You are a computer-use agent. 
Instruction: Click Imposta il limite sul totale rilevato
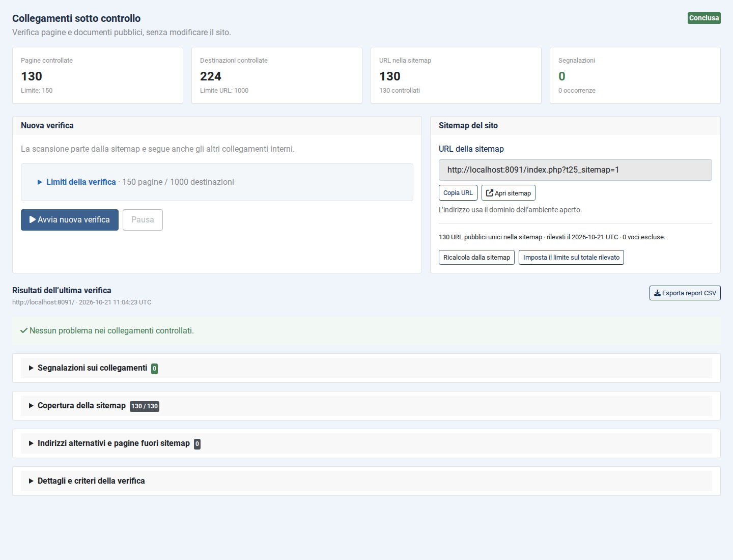571,258
